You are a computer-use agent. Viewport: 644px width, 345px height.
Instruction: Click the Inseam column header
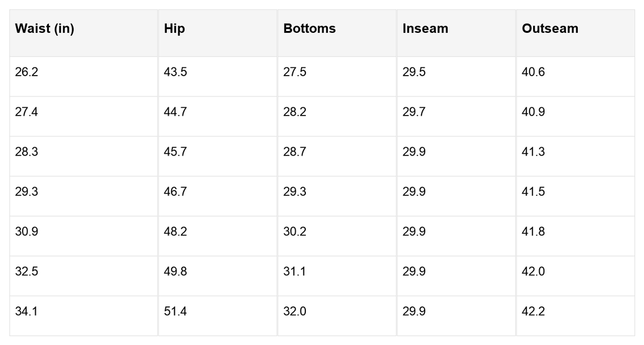425,29
